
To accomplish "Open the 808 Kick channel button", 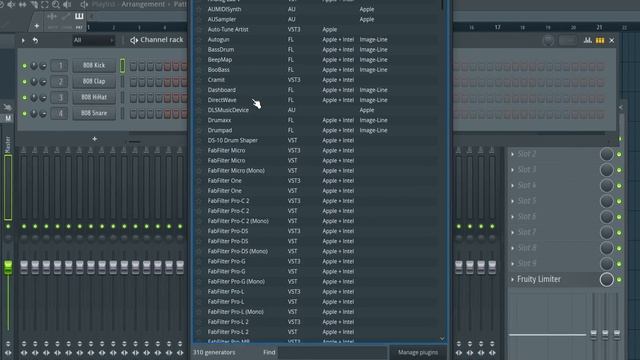I will [94, 65].
